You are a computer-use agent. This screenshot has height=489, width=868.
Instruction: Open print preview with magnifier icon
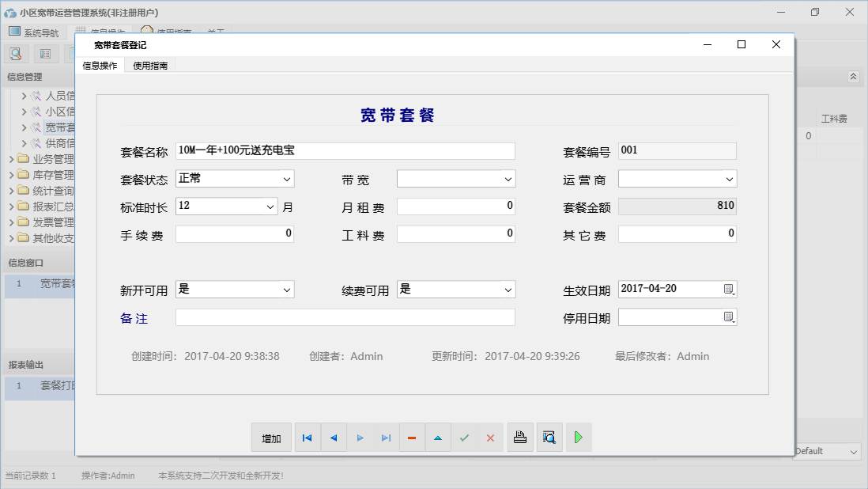[549, 438]
